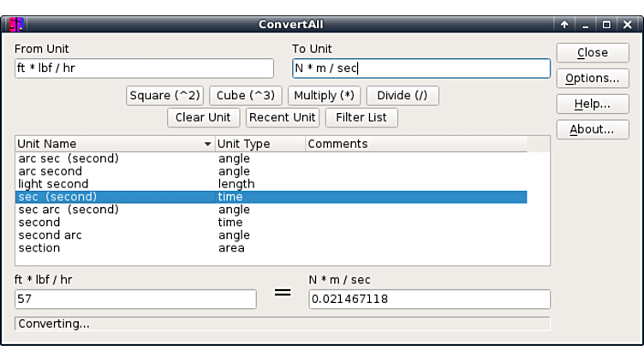The height and width of the screenshot is (362, 644).
Task: Select the 'section' area unit row
Action: pyautogui.click(x=39, y=248)
